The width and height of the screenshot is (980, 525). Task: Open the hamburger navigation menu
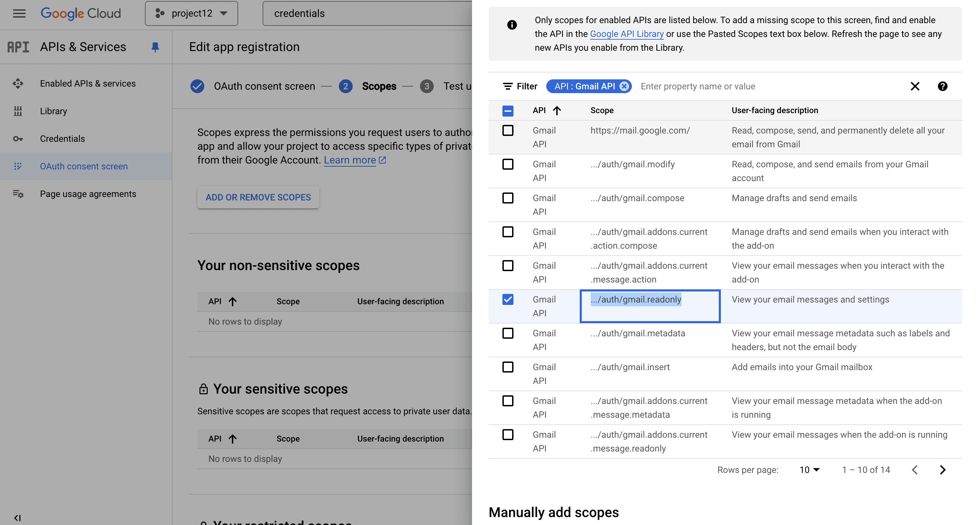[x=19, y=13]
